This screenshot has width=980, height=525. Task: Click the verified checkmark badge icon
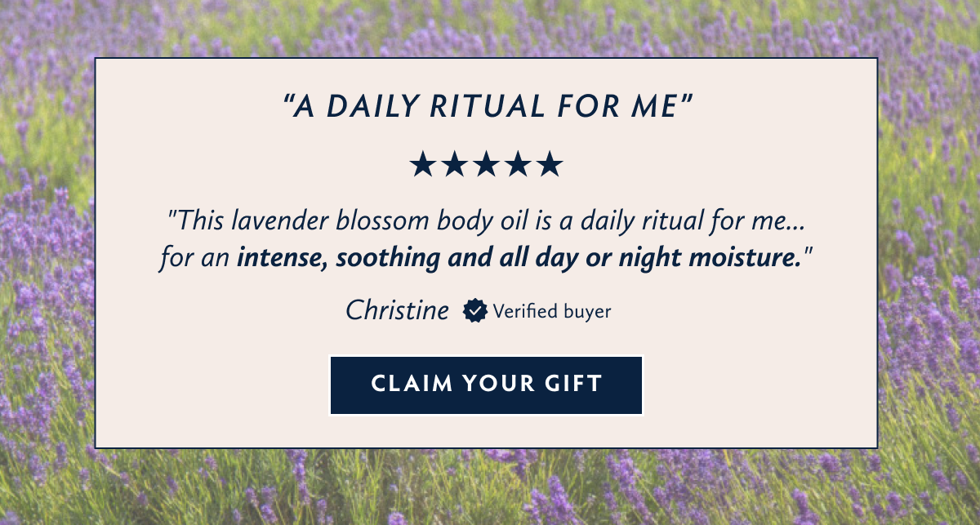[475, 311]
